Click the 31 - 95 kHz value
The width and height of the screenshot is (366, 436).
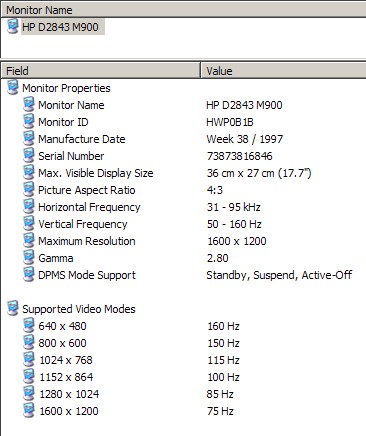coord(233,207)
